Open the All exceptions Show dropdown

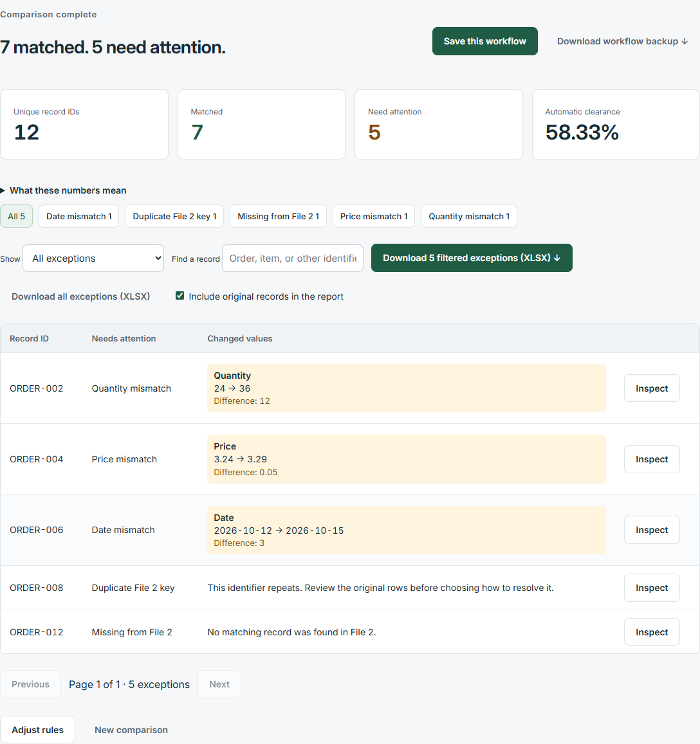point(93,258)
